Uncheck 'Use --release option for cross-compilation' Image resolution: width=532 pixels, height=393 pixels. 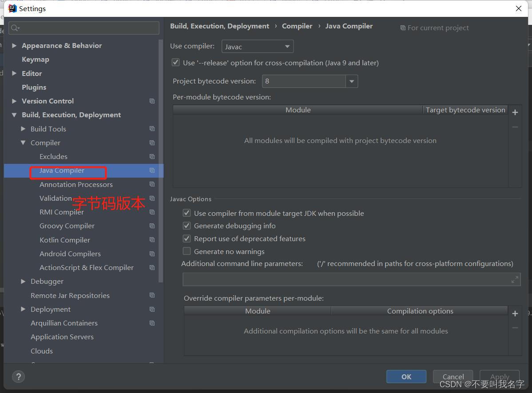coord(175,62)
